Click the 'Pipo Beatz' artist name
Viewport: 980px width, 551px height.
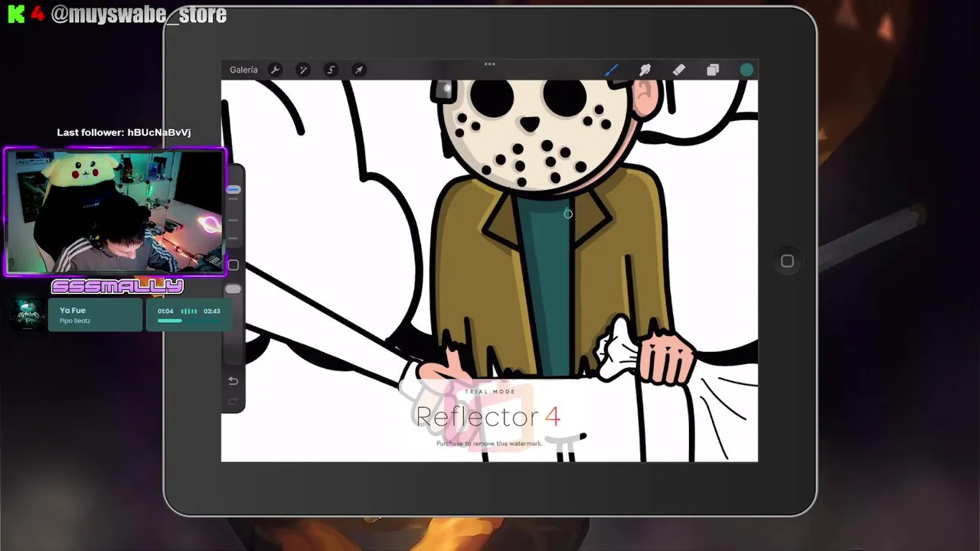click(x=75, y=321)
